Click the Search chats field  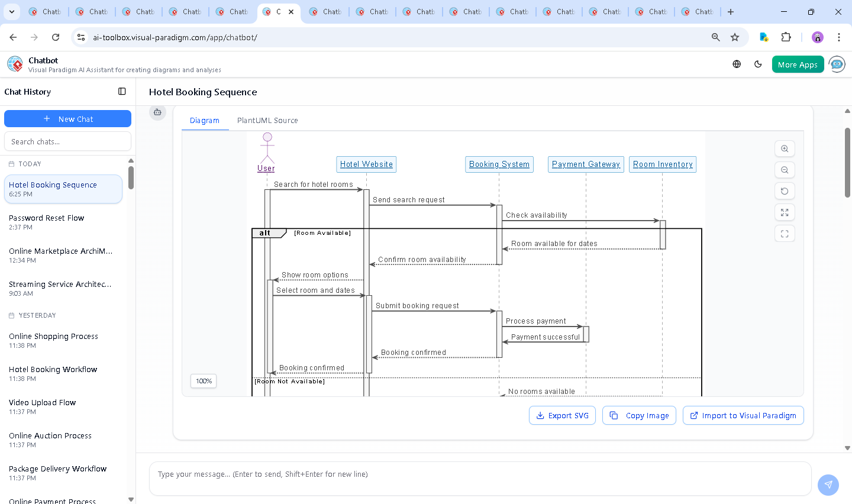(x=67, y=142)
